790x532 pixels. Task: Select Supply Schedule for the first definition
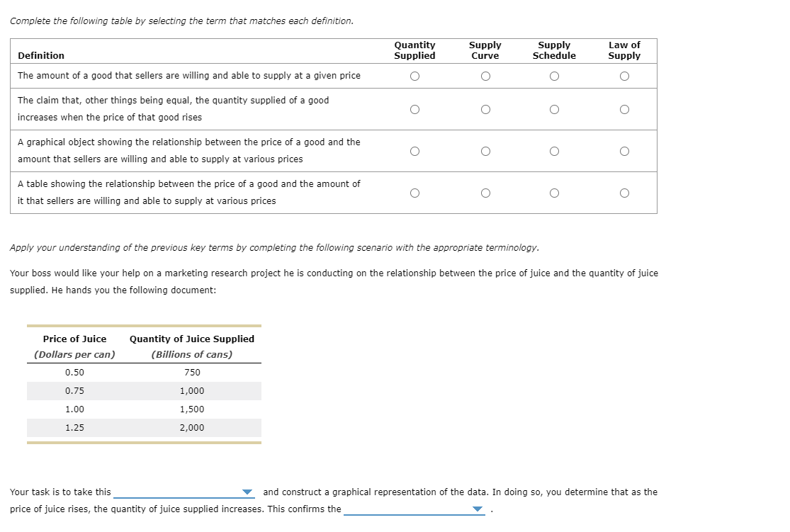[554, 76]
